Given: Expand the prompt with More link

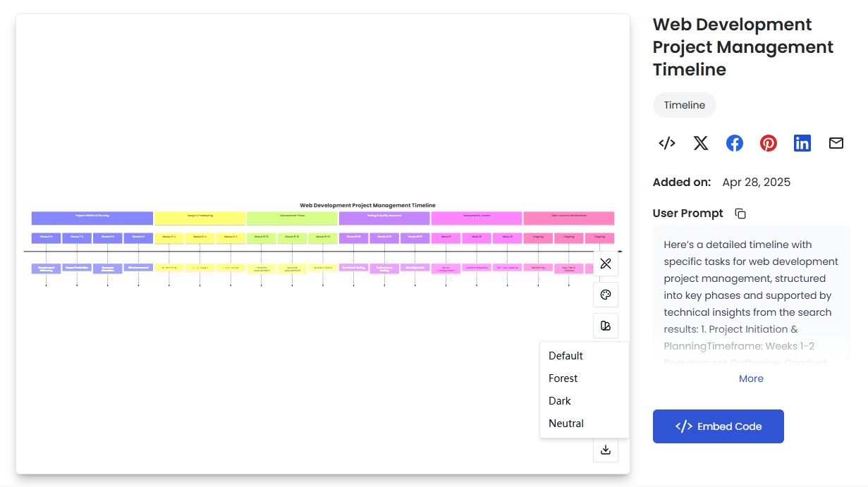Looking at the screenshot, I should point(751,378).
